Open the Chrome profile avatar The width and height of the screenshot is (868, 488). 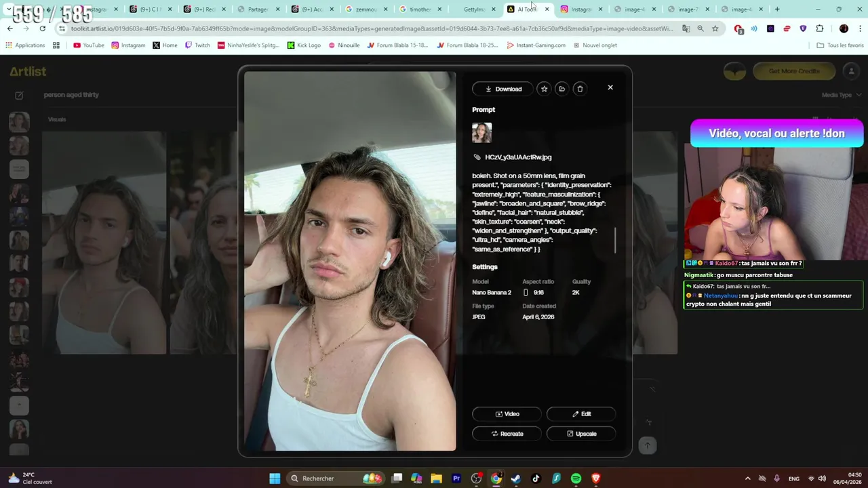click(844, 28)
